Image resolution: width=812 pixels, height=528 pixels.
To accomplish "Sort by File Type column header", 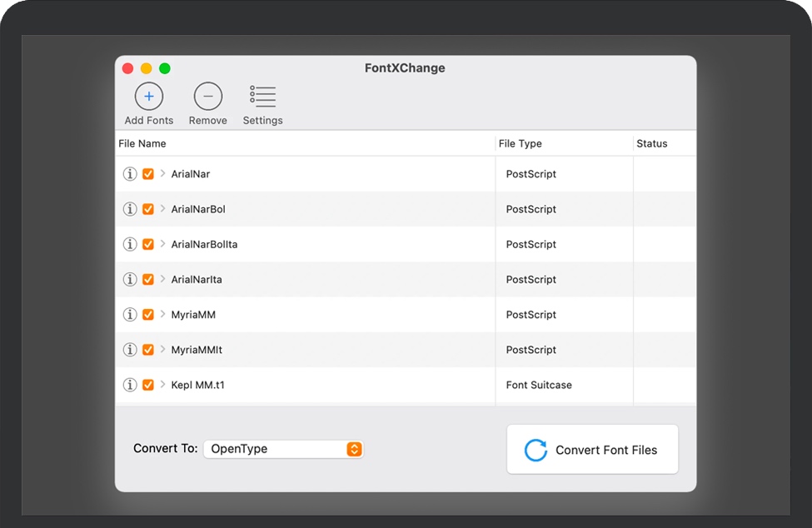I will [521, 143].
